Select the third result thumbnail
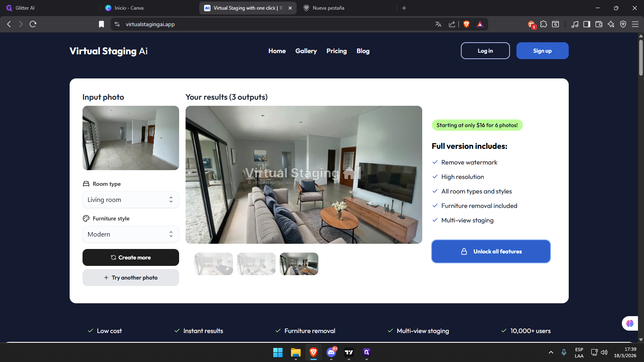 pos(299,264)
